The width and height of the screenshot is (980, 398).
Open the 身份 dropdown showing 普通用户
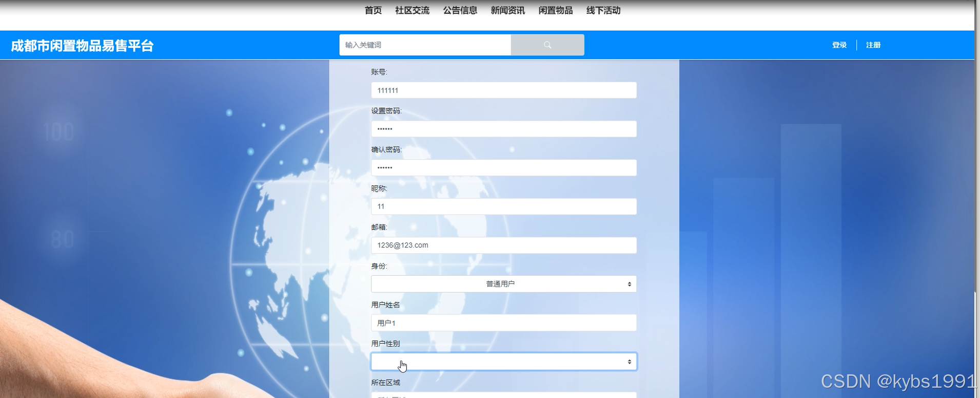(x=504, y=284)
